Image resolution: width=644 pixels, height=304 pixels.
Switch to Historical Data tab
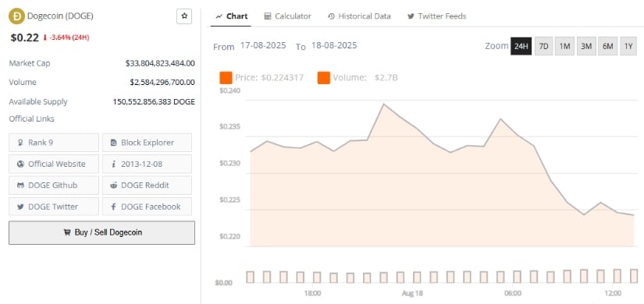click(359, 16)
